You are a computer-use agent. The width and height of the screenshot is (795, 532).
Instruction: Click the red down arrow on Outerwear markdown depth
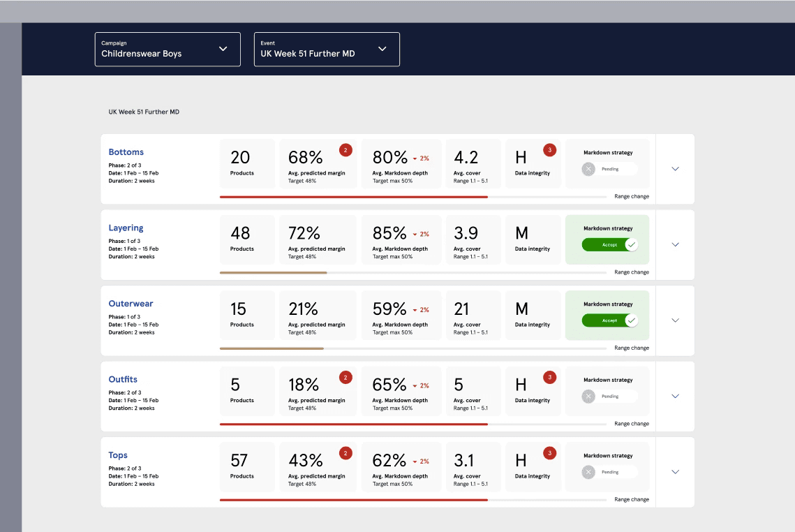pos(415,310)
